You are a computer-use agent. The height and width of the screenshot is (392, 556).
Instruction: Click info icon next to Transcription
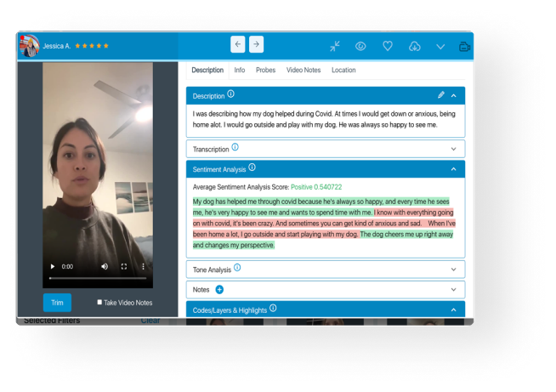(x=235, y=147)
